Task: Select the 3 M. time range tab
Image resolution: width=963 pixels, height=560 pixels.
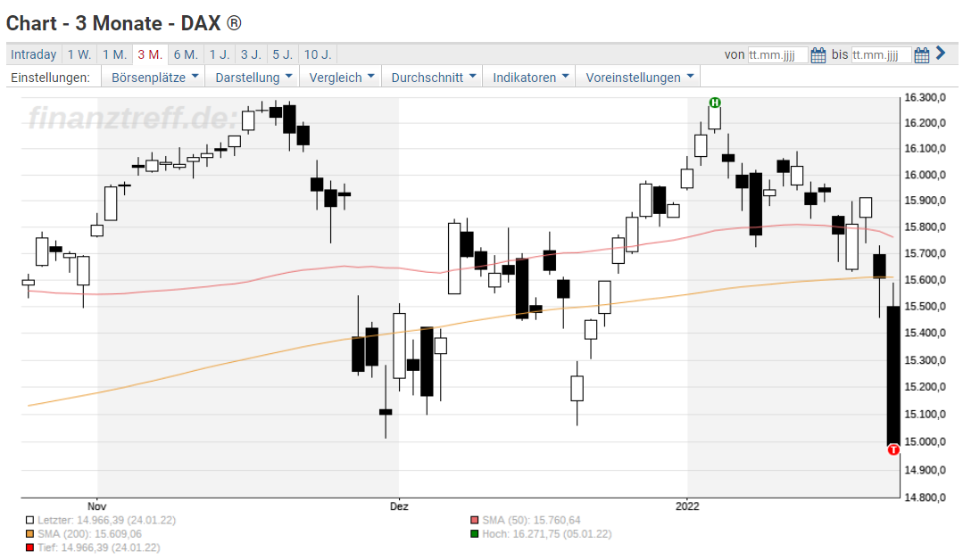Action: click(150, 54)
